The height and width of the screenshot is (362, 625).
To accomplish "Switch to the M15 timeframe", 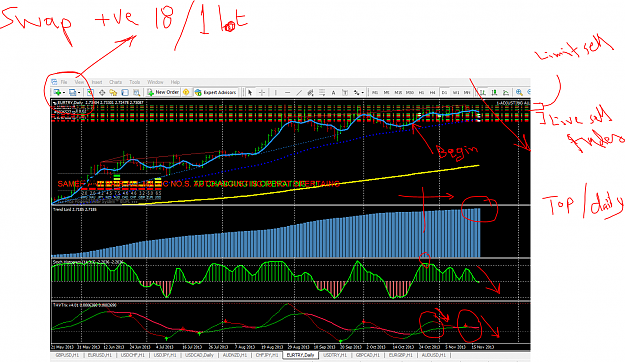I will 398,92.
